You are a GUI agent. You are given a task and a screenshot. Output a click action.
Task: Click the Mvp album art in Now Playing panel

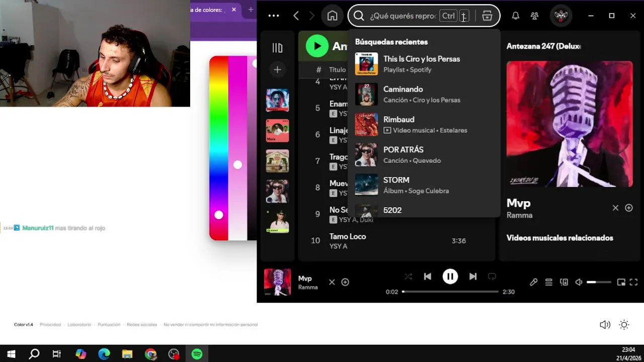click(x=570, y=124)
